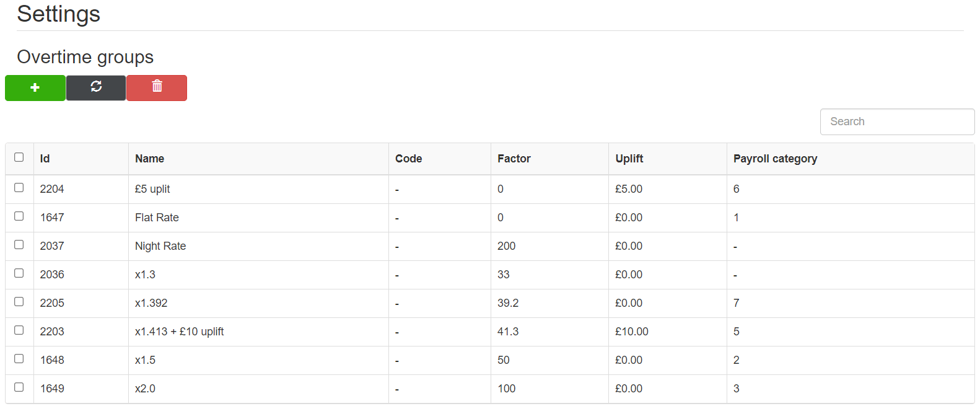Sort by the Id column header
980x406 pixels.
45,159
